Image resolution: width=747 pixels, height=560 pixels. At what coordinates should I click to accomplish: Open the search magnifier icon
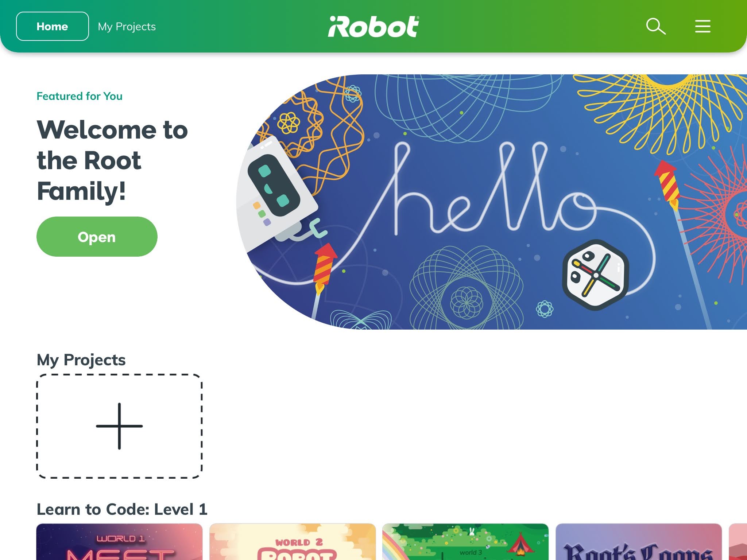click(656, 26)
